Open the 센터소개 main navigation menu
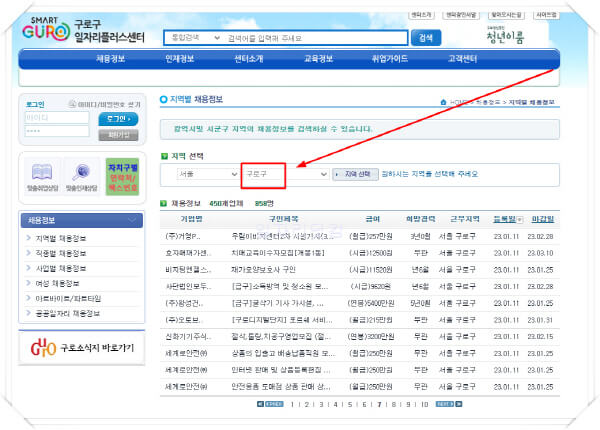 click(249, 59)
